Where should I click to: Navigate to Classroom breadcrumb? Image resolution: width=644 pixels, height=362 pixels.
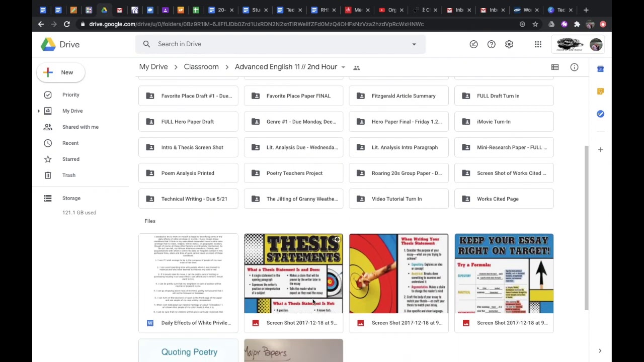[201, 67]
